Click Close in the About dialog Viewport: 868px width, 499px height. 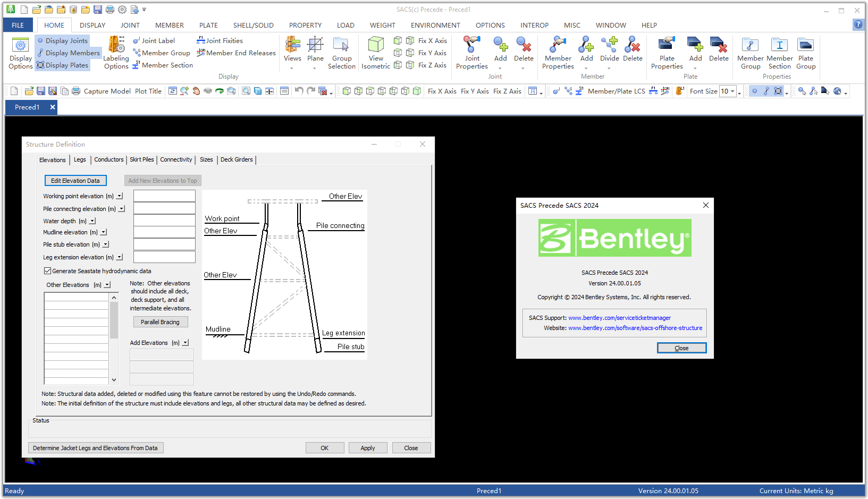coord(681,348)
